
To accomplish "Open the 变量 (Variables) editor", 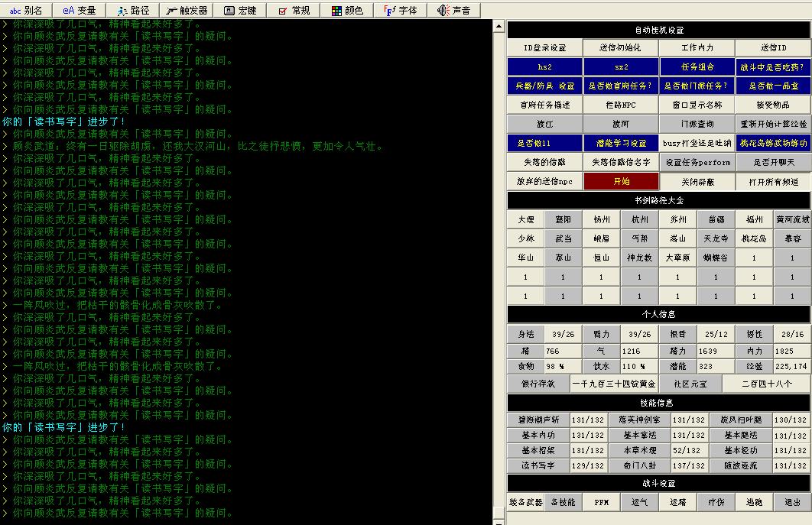I will coord(80,10).
